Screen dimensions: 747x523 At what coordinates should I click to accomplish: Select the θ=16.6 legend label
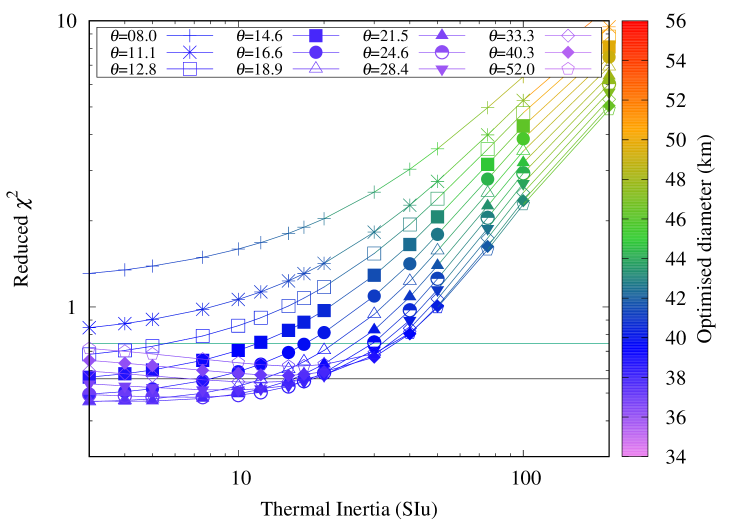pyautogui.click(x=259, y=53)
